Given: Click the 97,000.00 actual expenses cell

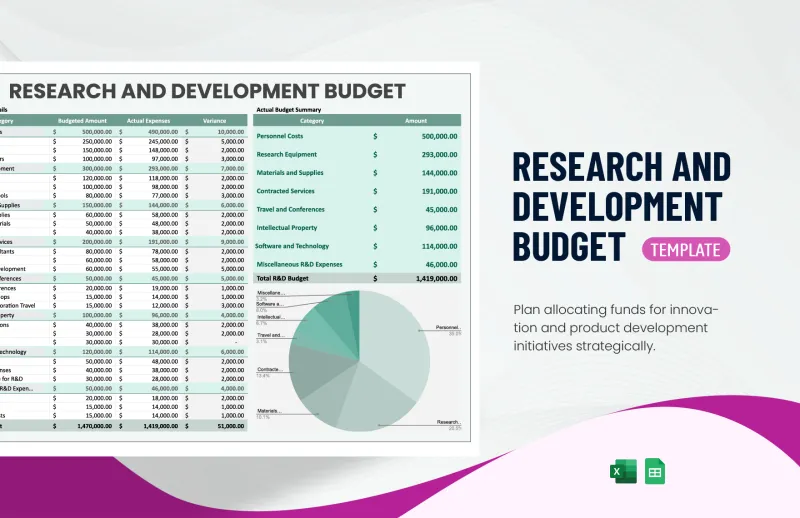Looking at the screenshot, I should click(x=164, y=159).
